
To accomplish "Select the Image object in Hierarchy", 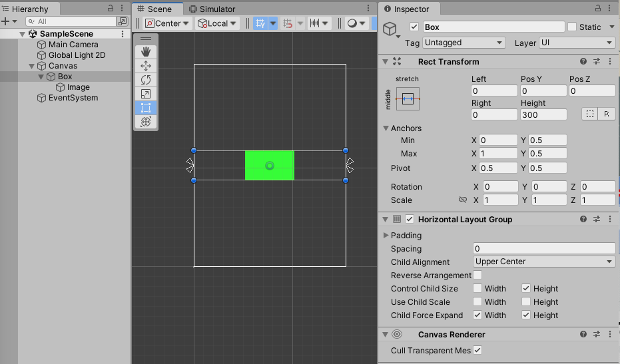I will pyautogui.click(x=79, y=87).
